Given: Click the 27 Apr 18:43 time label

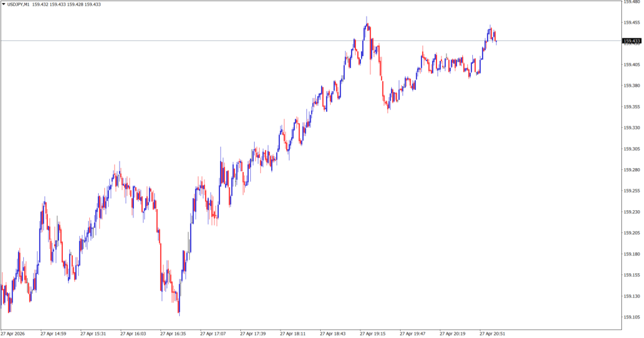Looking at the screenshot, I should (333, 334).
